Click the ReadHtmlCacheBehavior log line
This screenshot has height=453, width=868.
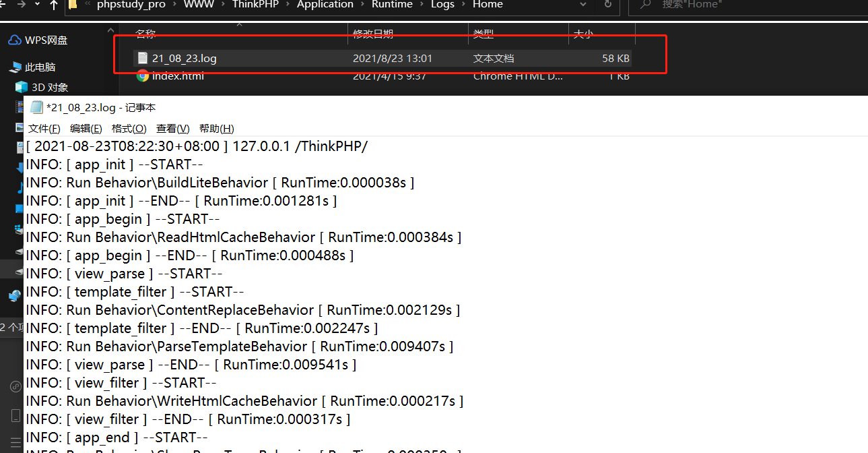(x=244, y=237)
